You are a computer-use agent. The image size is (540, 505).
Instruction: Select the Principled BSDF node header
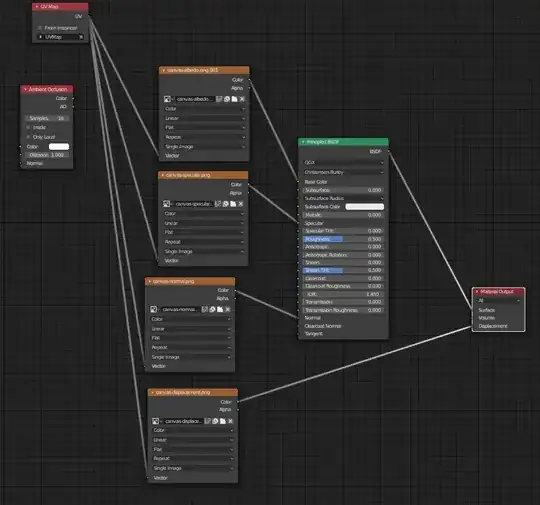click(x=343, y=142)
